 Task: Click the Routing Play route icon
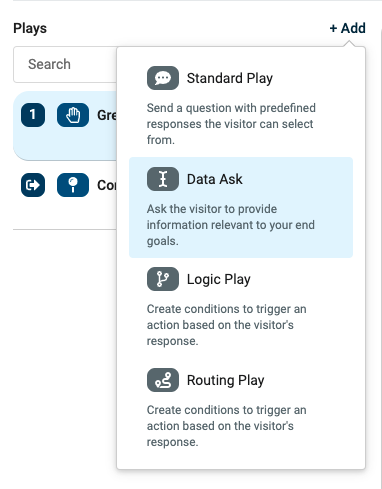(163, 380)
